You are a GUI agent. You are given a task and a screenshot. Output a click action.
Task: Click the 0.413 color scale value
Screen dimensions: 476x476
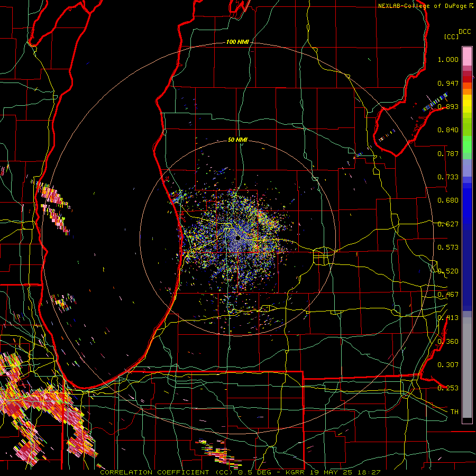pos(448,318)
